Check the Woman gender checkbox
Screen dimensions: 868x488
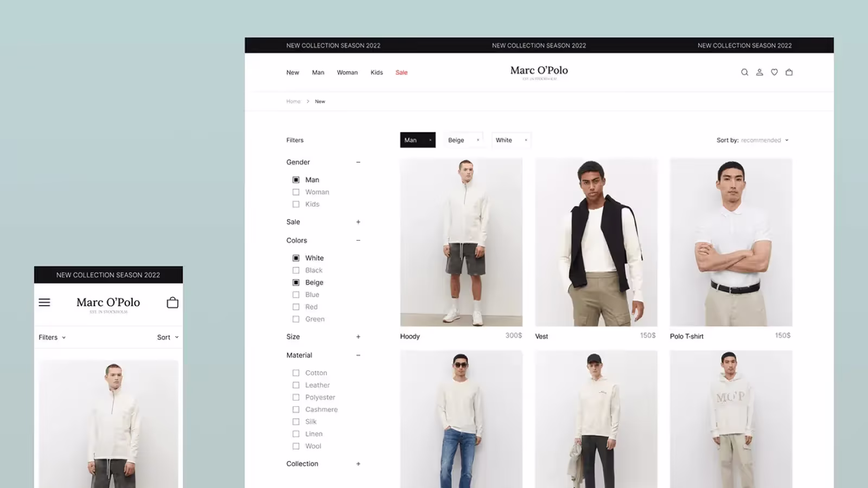(296, 192)
